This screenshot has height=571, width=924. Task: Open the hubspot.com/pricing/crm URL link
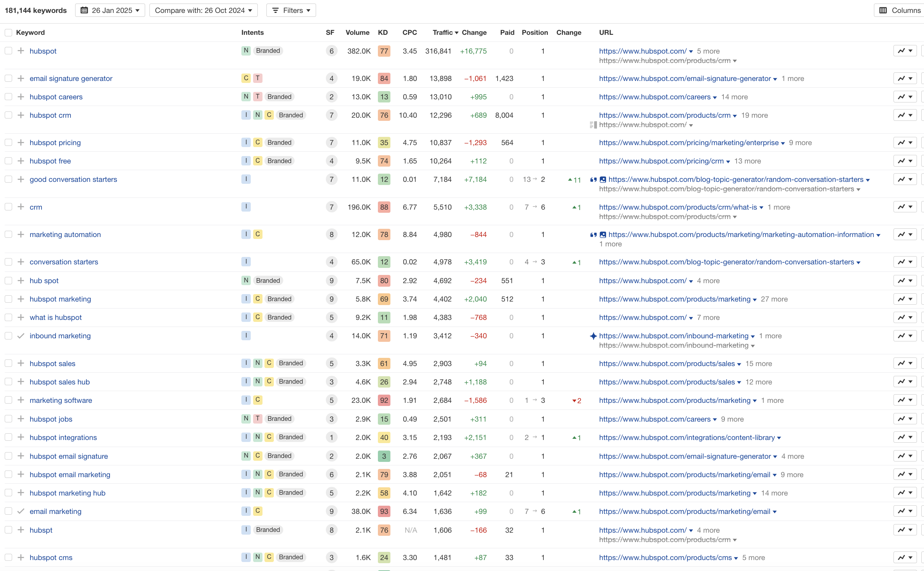click(x=661, y=161)
